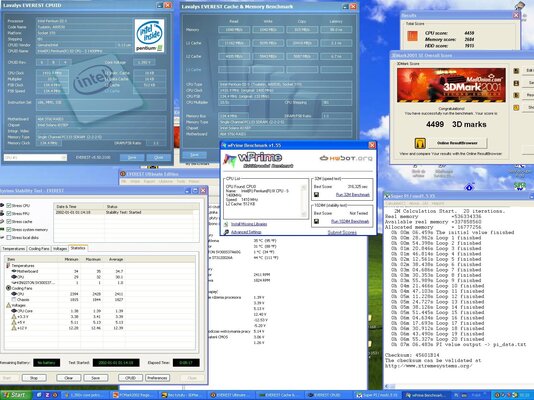Click the Advanced Settings wrench icon
The image size is (534, 400).
(226, 232)
